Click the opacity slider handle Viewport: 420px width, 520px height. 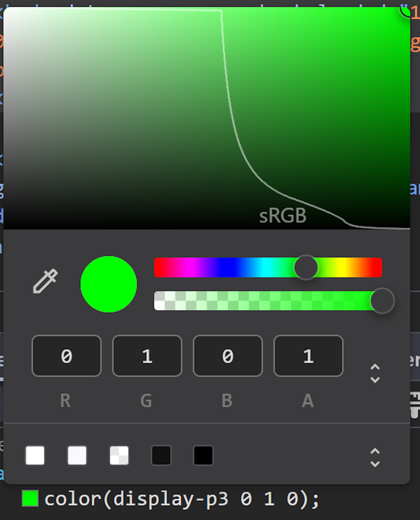point(382,301)
